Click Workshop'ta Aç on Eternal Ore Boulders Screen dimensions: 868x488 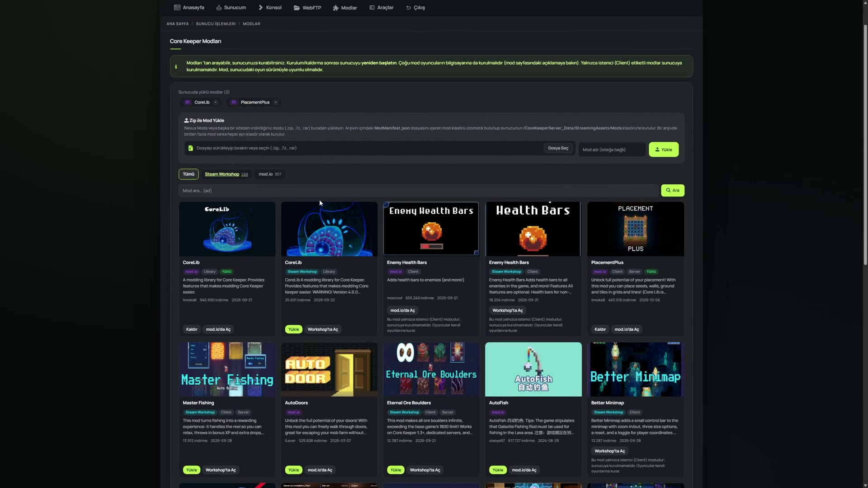pyautogui.click(x=425, y=470)
